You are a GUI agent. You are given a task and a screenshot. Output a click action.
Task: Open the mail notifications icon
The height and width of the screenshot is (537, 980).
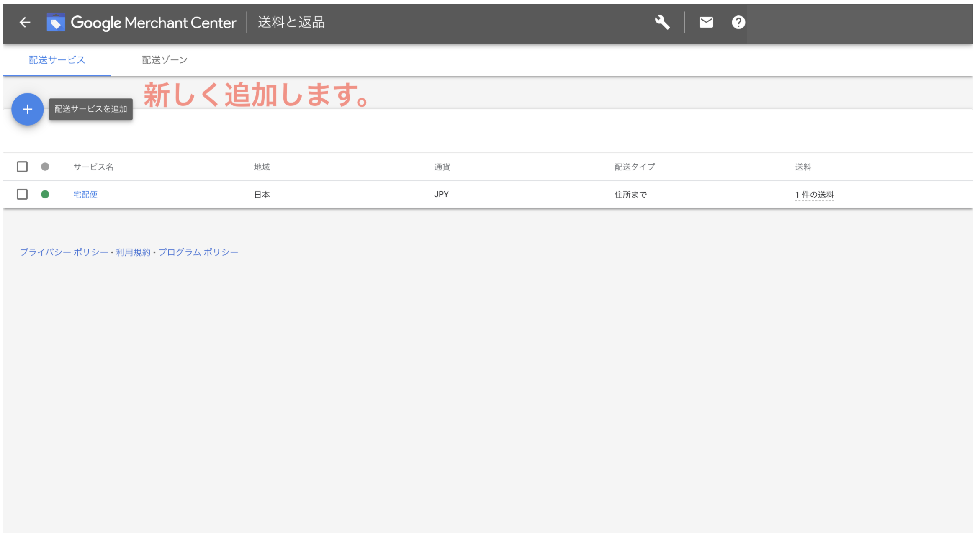pyautogui.click(x=706, y=22)
